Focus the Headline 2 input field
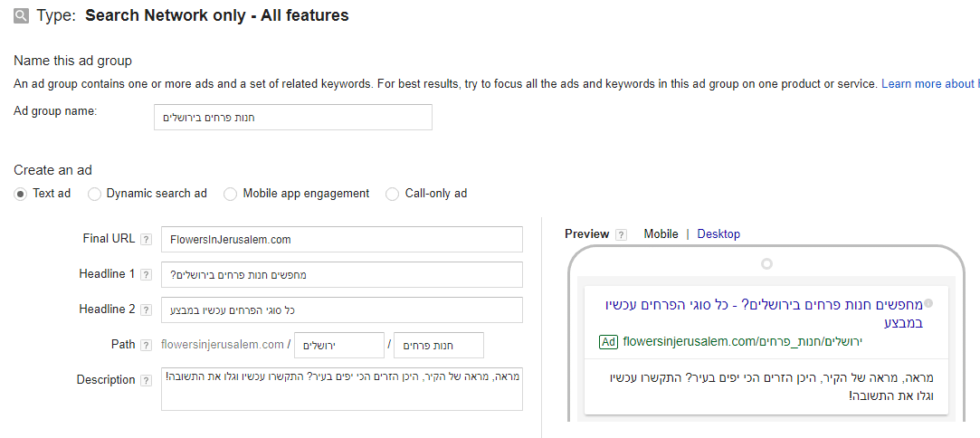Viewport: 980px width, 438px height. click(x=342, y=309)
